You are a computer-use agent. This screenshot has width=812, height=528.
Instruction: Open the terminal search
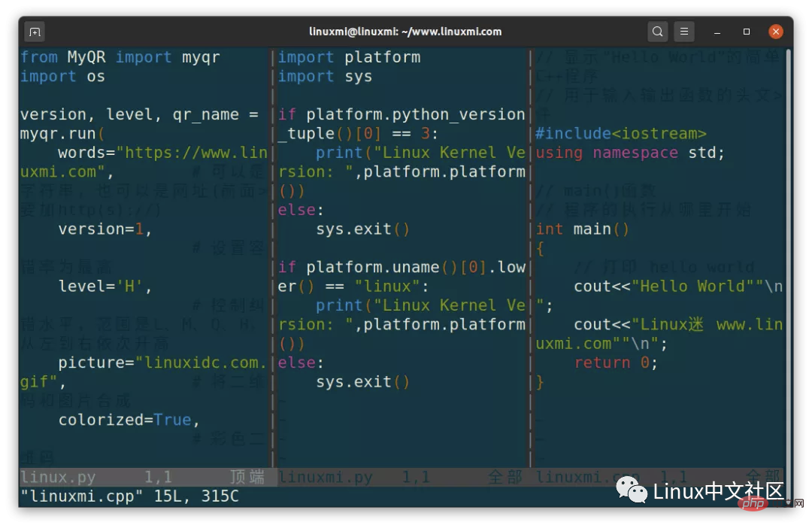[657, 32]
